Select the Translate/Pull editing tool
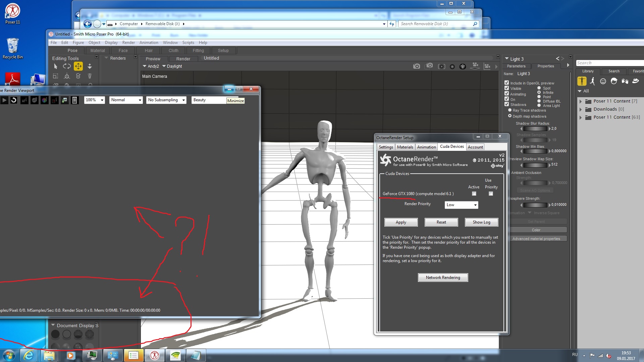644x362 pixels. [78, 66]
